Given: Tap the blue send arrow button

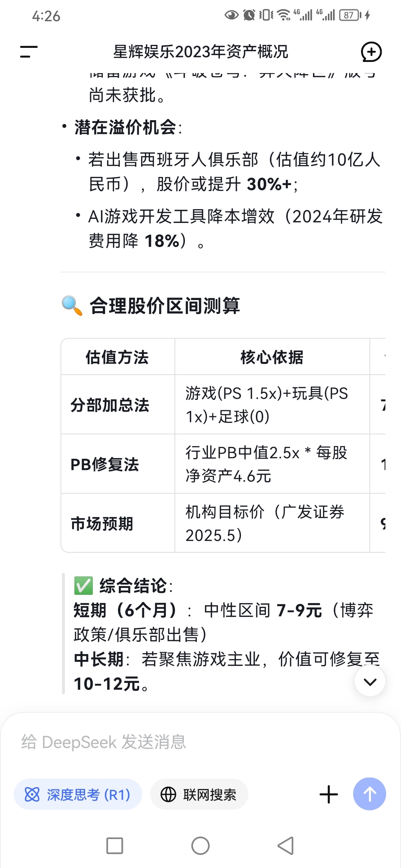Looking at the screenshot, I should click(x=369, y=794).
